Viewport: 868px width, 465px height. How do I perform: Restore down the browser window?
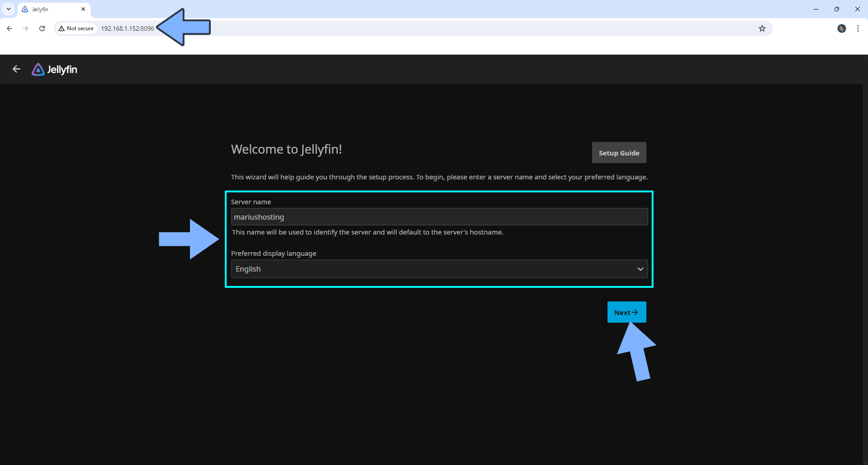[837, 9]
